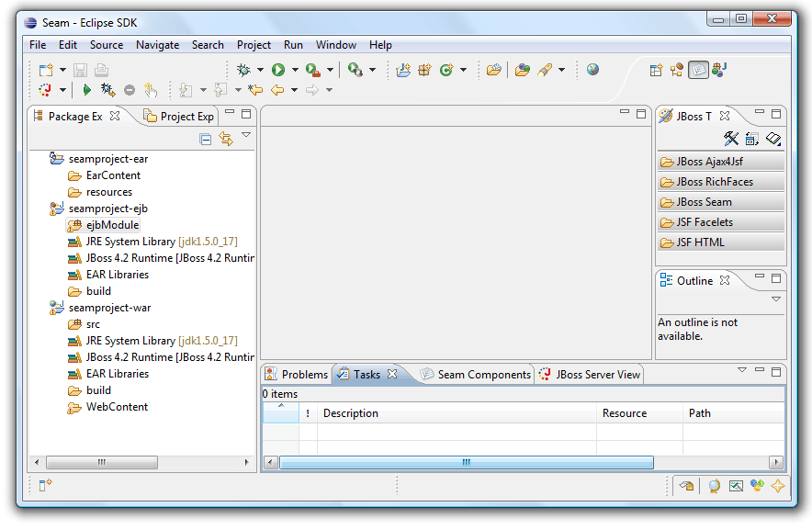Screen dimensions: 812x530
Task: Open the File menu
Action: click(38, 45)
